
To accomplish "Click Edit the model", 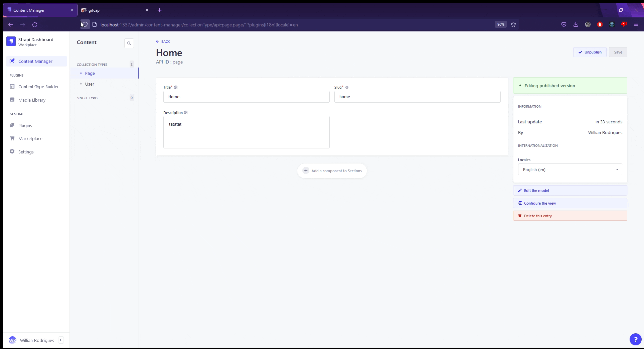I will [570, 191].
